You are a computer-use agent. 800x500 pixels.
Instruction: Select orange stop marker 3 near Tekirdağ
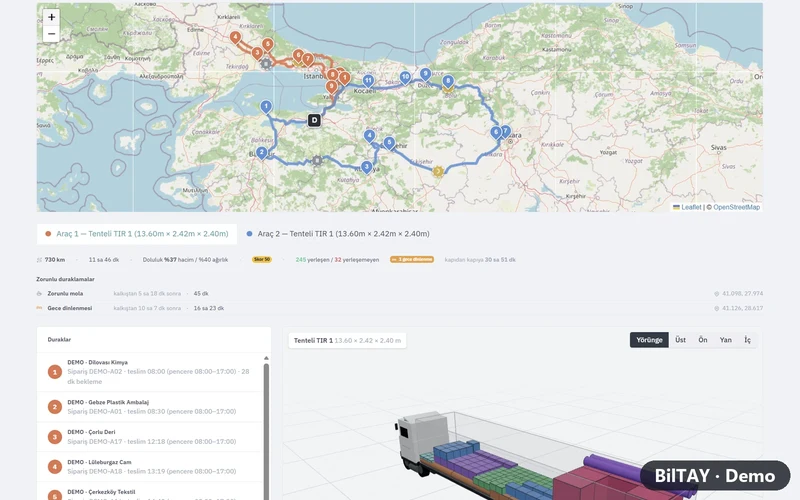257,53
